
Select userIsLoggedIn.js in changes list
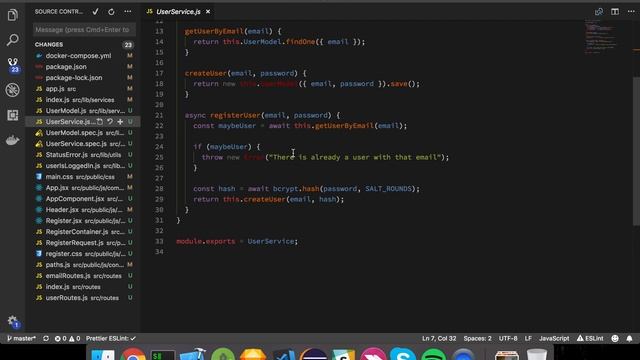[x=83, y=166]
